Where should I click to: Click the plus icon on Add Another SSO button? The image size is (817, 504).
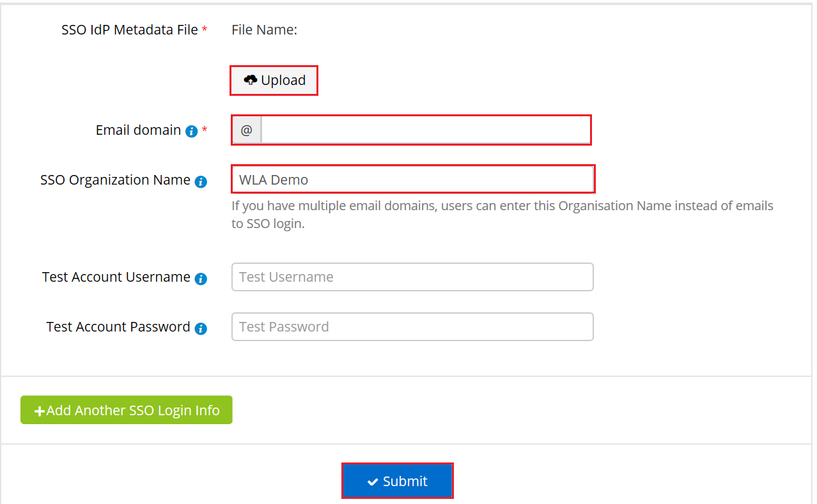pos(40,410)
